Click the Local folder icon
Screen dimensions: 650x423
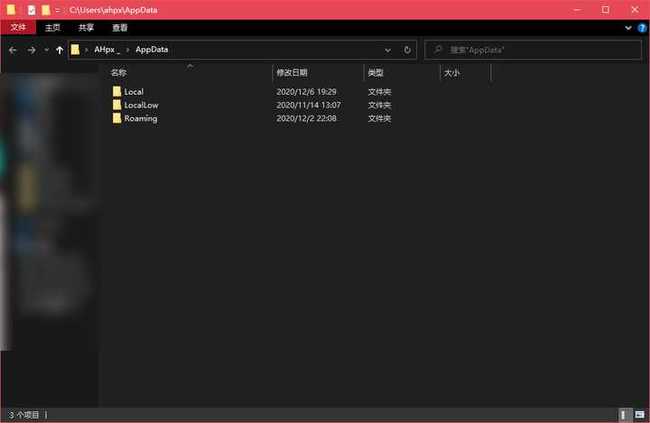pyautogui.click(x=116, y=92)
